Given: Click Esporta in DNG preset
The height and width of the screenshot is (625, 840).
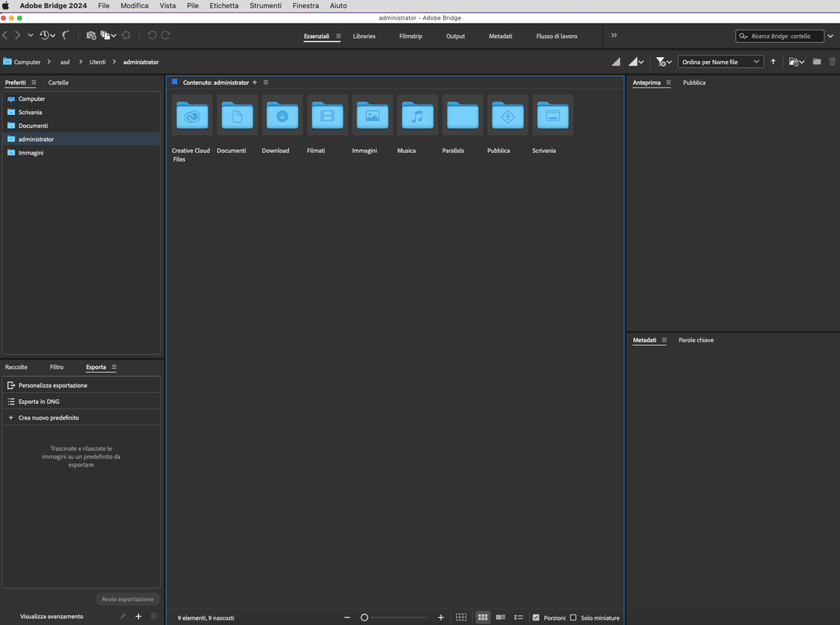Looking at the screenshot, I should tap(81, 402).
